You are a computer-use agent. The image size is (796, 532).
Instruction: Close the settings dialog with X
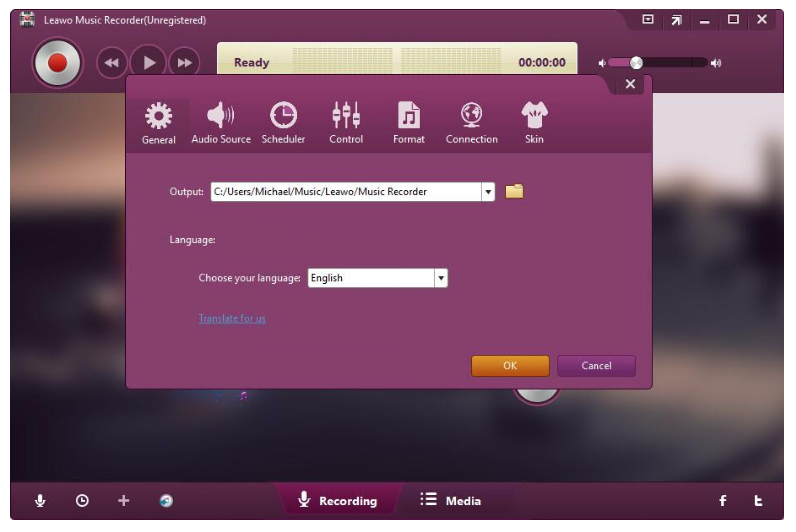[x=630, y=84]
